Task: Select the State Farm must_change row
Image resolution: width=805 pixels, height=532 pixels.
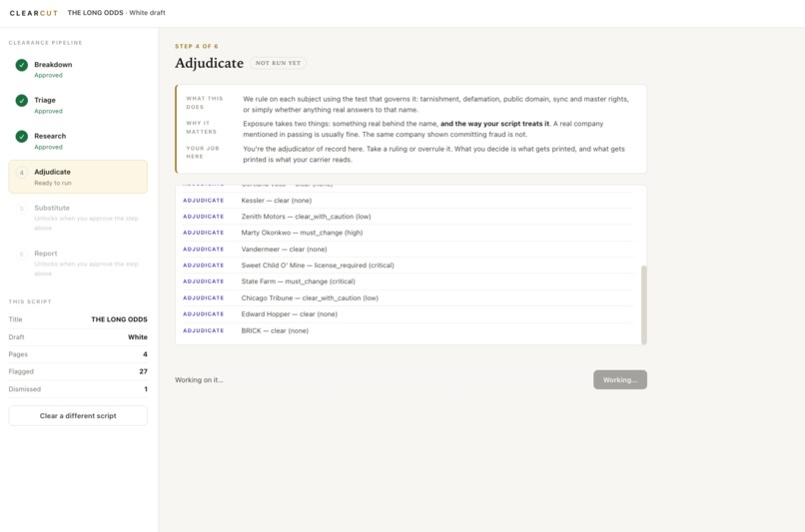Action: pyautogui.click(x=408, y=281)
